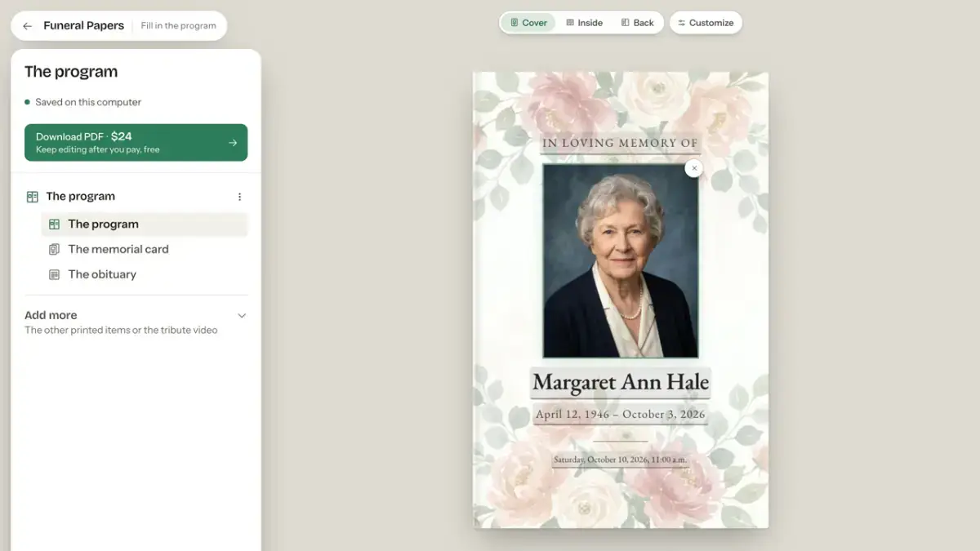Click the Fill in the program breadcrumb
Screen dimensions: 980x551
pyautogui.click(x=178, y=26)
